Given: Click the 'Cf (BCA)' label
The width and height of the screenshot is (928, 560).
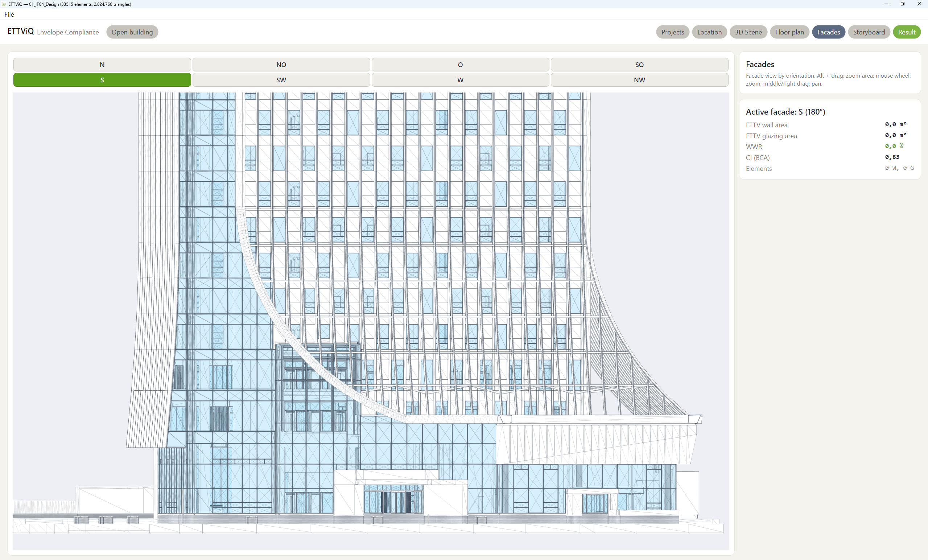Looking at the screenshot, I should coord(758,158).
